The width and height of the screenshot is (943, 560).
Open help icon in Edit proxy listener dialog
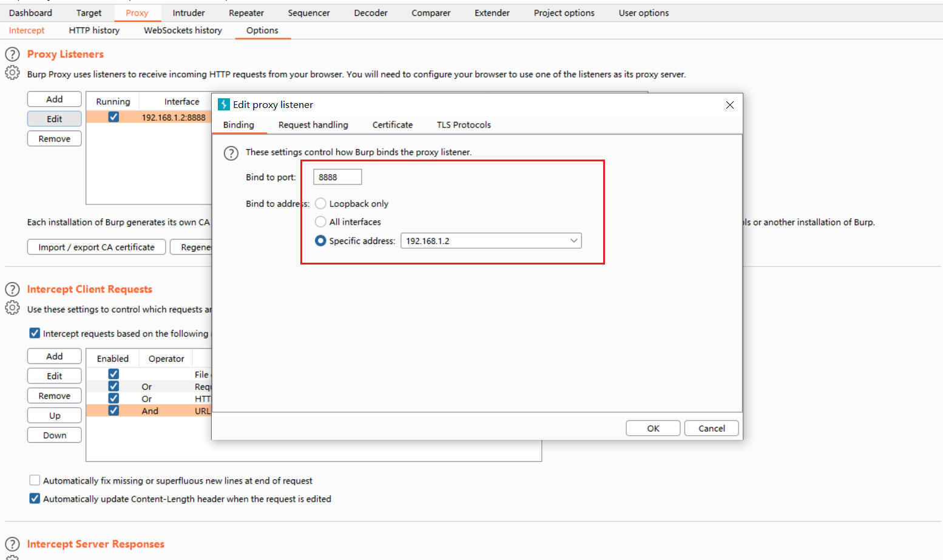231,153
